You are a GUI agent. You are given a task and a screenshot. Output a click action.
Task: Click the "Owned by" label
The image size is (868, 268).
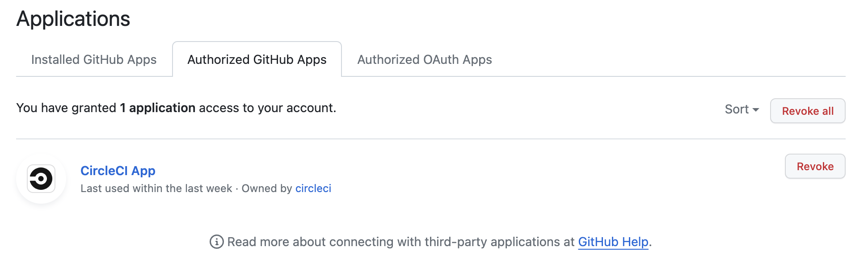(267, 188)
